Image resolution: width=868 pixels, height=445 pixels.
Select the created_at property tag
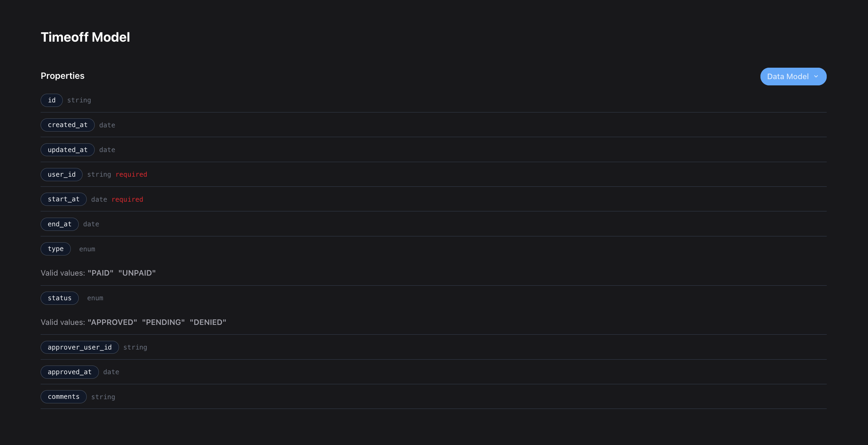pyautogui.click(x=68, y=125)
